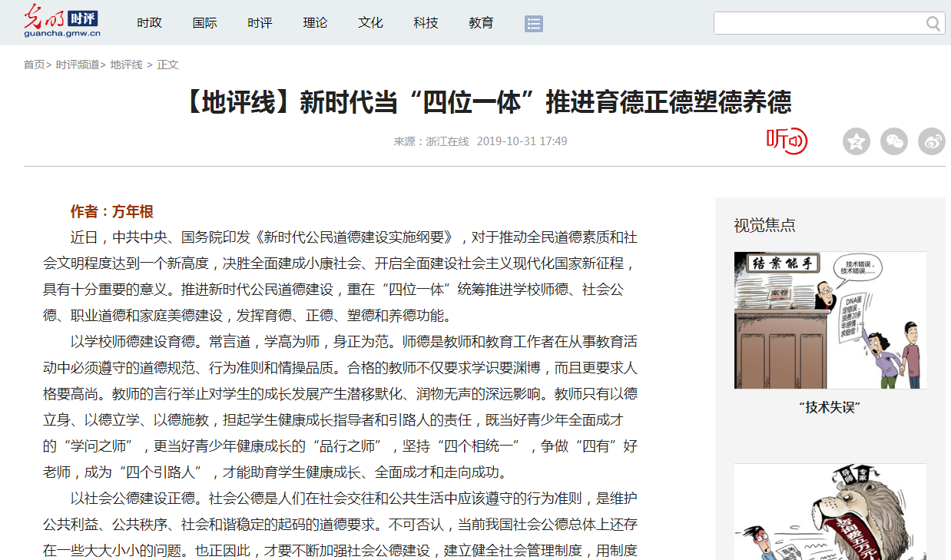The width and height of the screenshot is (951, 560).
Task: Select 时评 in top navigation
Action: [260, 23]
